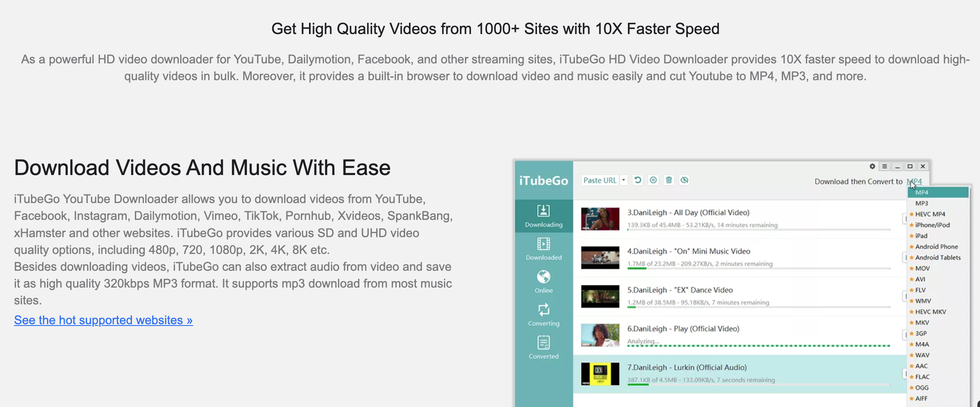
Task: Pause all downloads with the pause icon
Action: (653, 180)
